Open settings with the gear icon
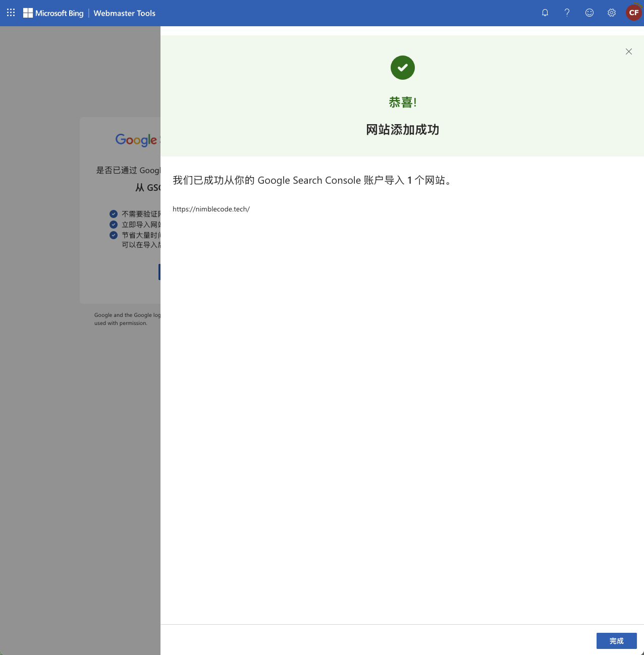644x655 pixels. click(x=611, y=13)
